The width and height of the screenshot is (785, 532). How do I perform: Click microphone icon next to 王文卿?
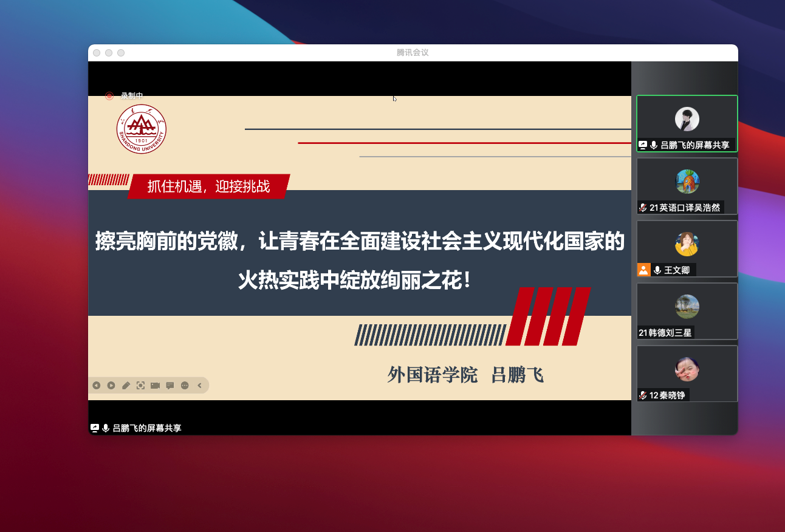tap(657, 270)
